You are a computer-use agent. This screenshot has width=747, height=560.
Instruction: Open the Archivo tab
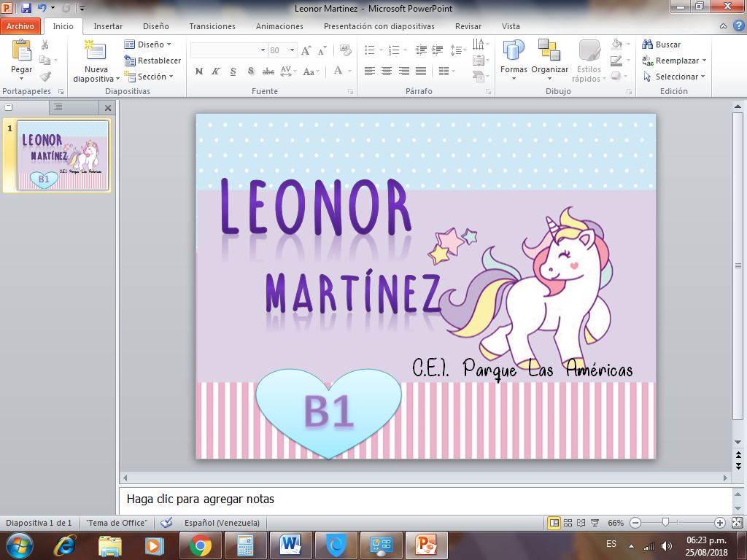20,26
